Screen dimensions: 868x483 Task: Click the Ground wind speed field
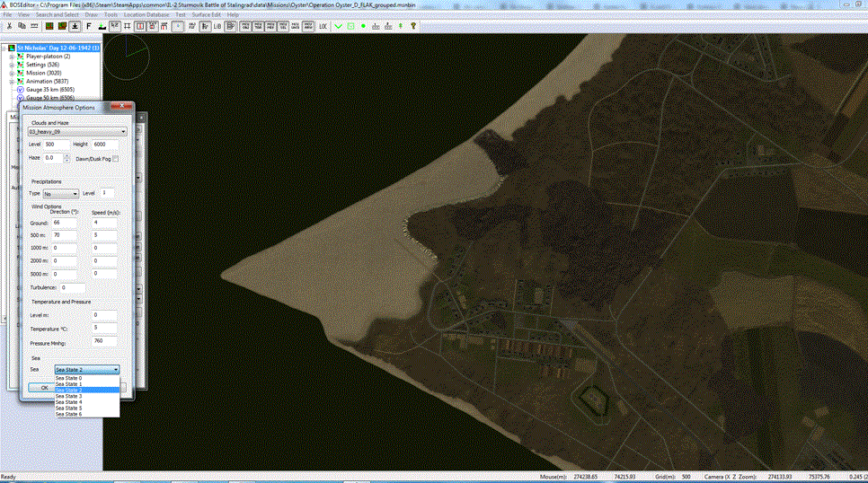(x=104, y=223)
